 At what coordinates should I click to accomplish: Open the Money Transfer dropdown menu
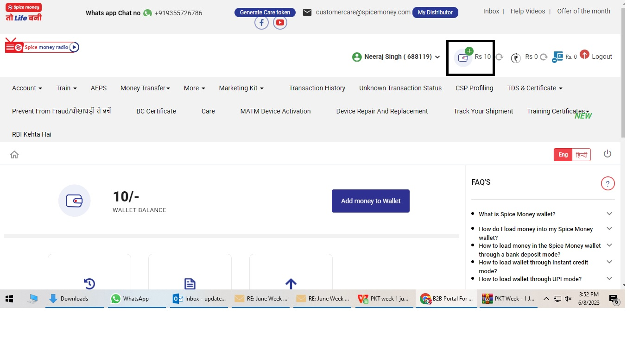pos(145,88)
